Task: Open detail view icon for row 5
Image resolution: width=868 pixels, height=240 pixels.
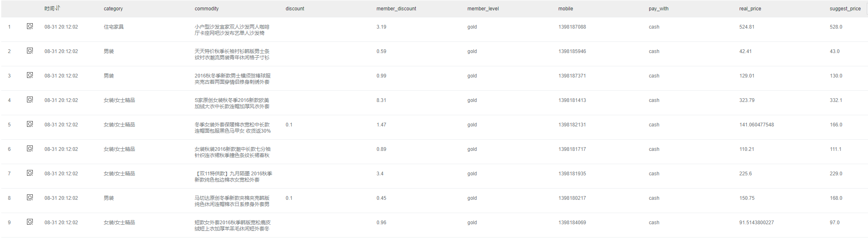Action: click(30, 124)
